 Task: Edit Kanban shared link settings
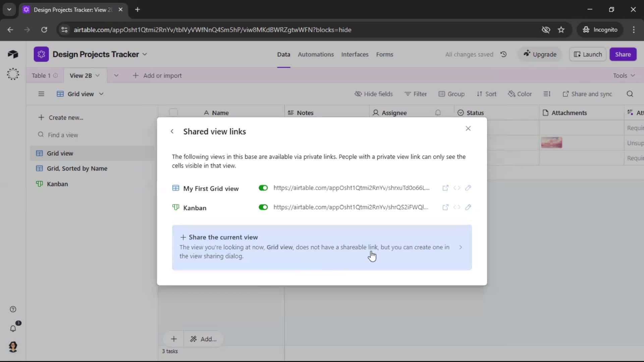tap(468, 207)
